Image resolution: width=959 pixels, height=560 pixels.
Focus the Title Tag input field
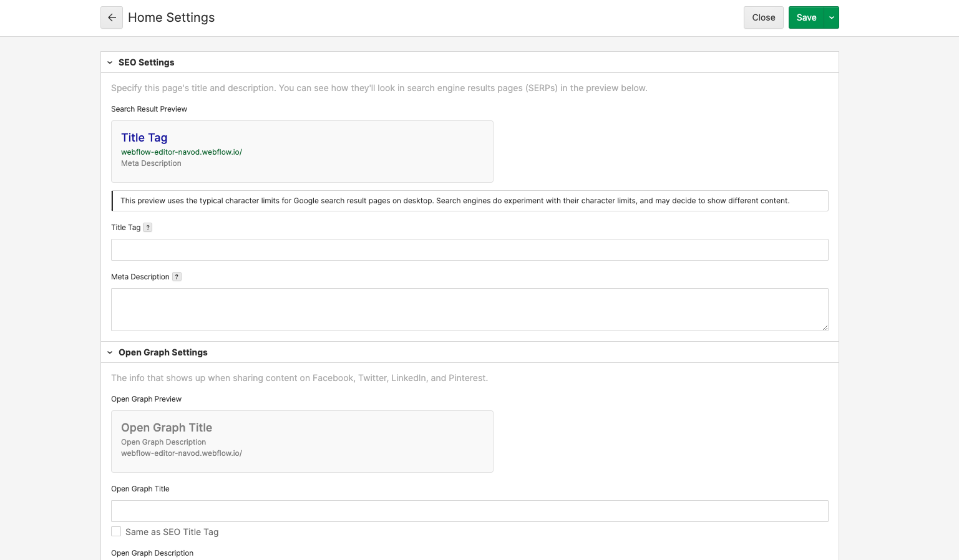[470, 249]
